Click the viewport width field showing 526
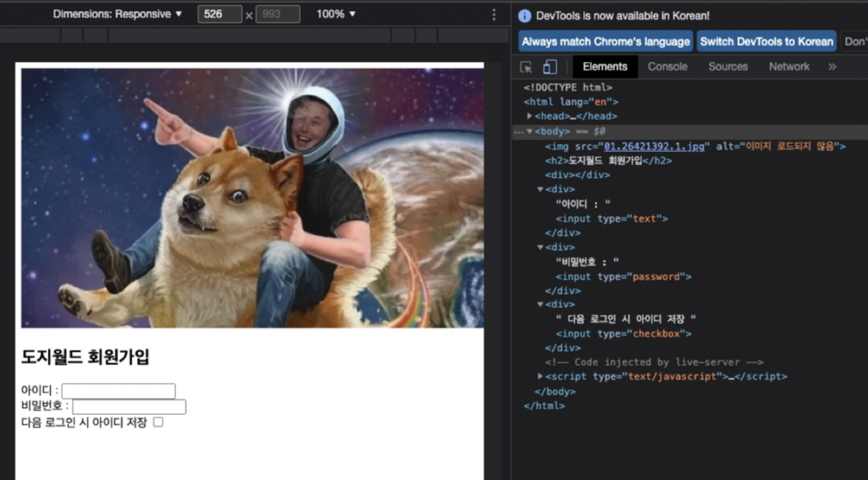 pyautogui.click(x=220, y=14)
